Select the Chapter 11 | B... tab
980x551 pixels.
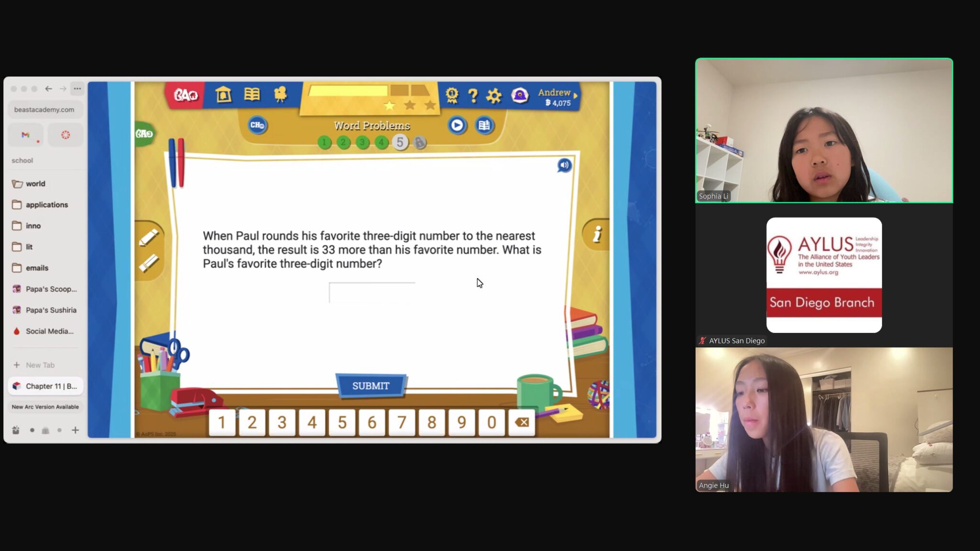[x=45, y=386]
